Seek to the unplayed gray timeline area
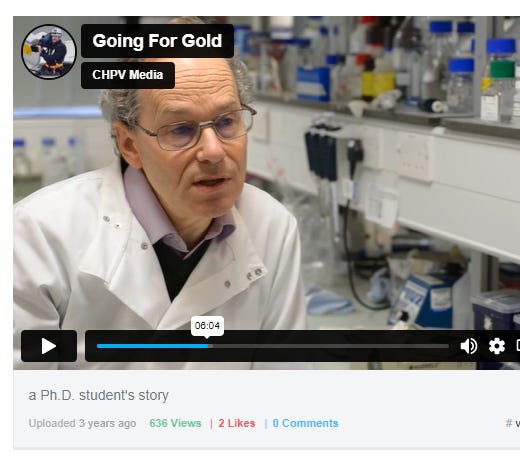 click(328, 346)
